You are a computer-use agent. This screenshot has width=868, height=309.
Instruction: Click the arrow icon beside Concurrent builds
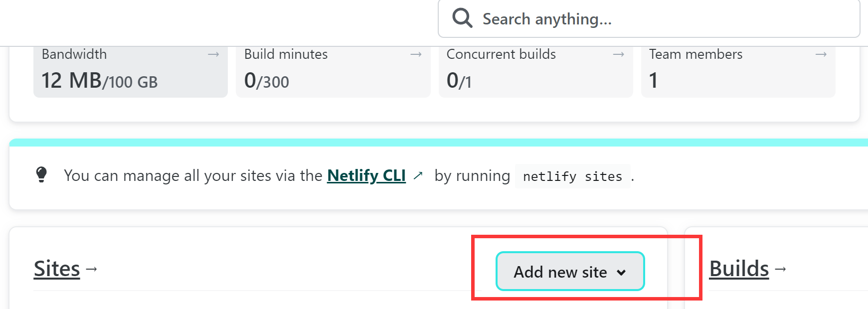[618, 54]
